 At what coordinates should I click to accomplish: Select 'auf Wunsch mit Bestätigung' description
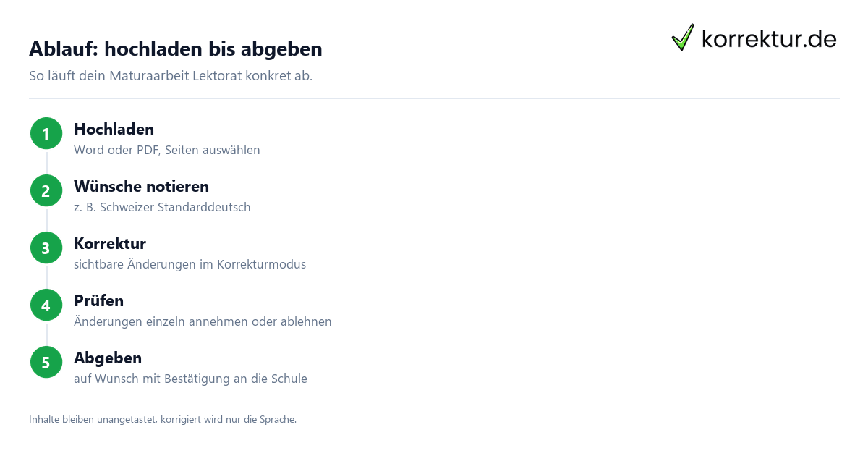pyautogui.click(x=190, y=379)
